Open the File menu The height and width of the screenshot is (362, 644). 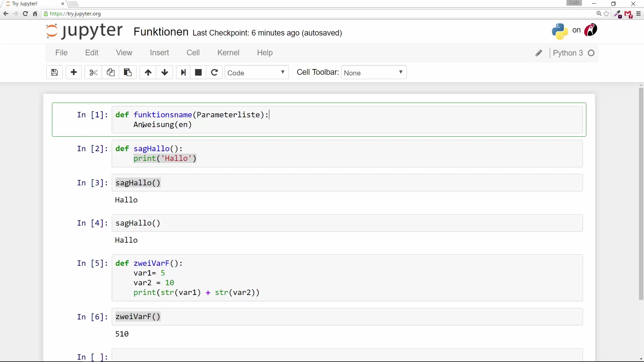[61, 53]
